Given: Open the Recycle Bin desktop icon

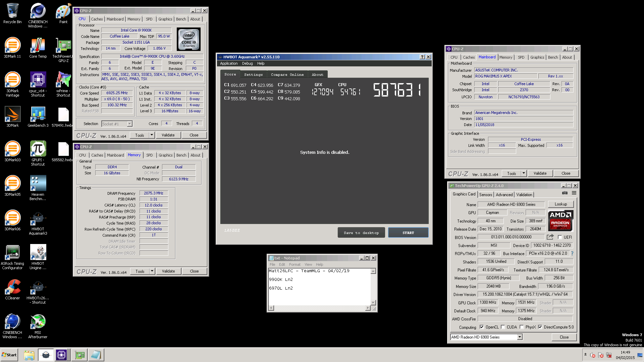Looking at the screenshot, I should 12,13.
